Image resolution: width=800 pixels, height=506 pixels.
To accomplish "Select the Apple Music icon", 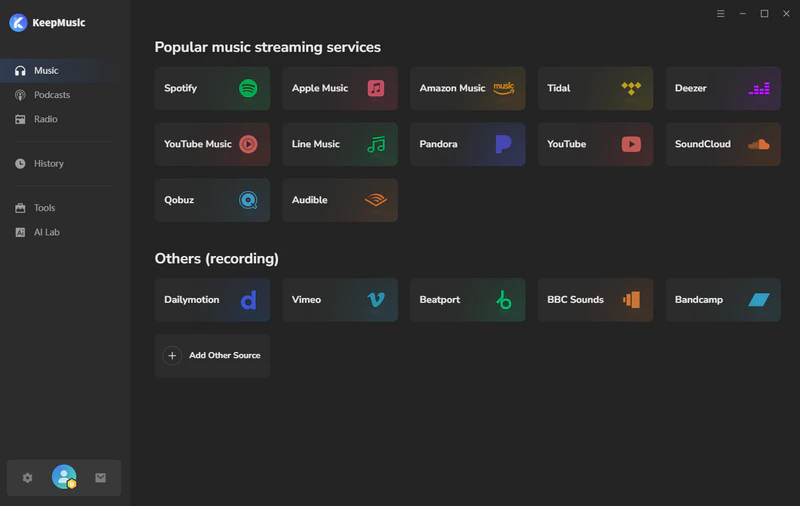I will click(x=376, y=88).
